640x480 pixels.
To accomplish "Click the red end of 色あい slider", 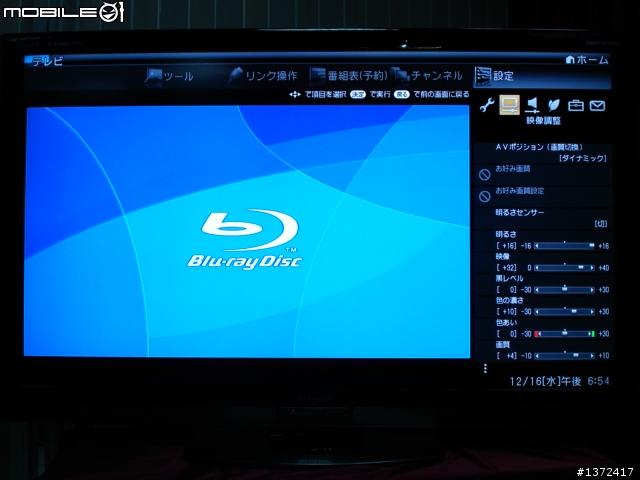I will [537, 334].
